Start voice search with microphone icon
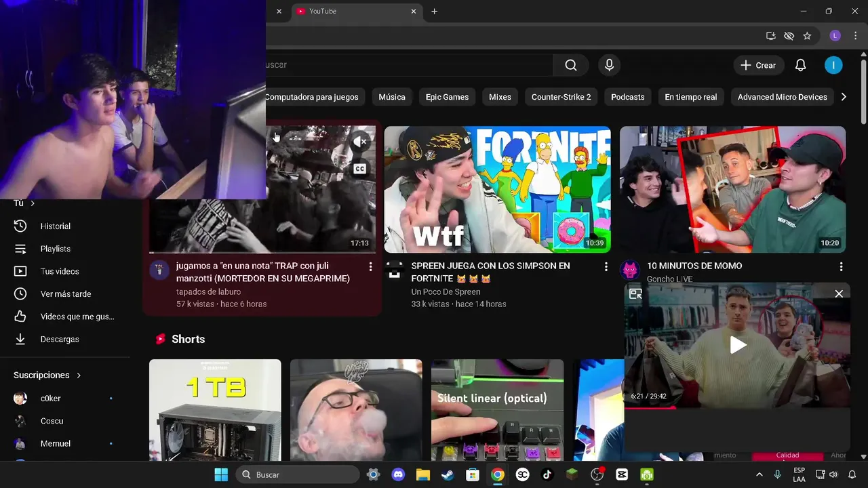Screen dimensions: 868x488 (x=609, y=65)
